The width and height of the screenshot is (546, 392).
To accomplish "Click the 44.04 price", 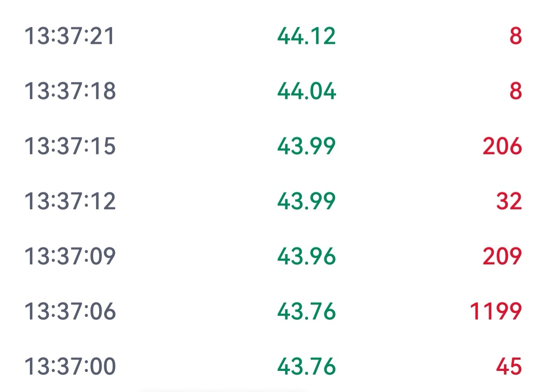I will coord(306,91).
